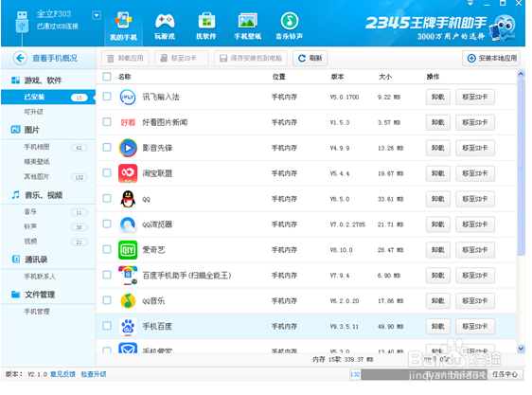The image size is (532, 395).
Task: Check the 爱奇艺 checkbox
Action: pos(107,249)
